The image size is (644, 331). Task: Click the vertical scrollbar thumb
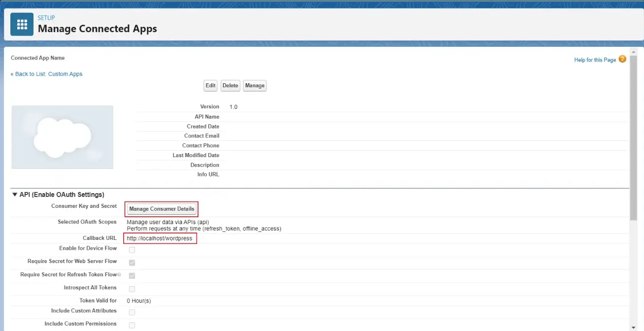(x=634, y=137)
